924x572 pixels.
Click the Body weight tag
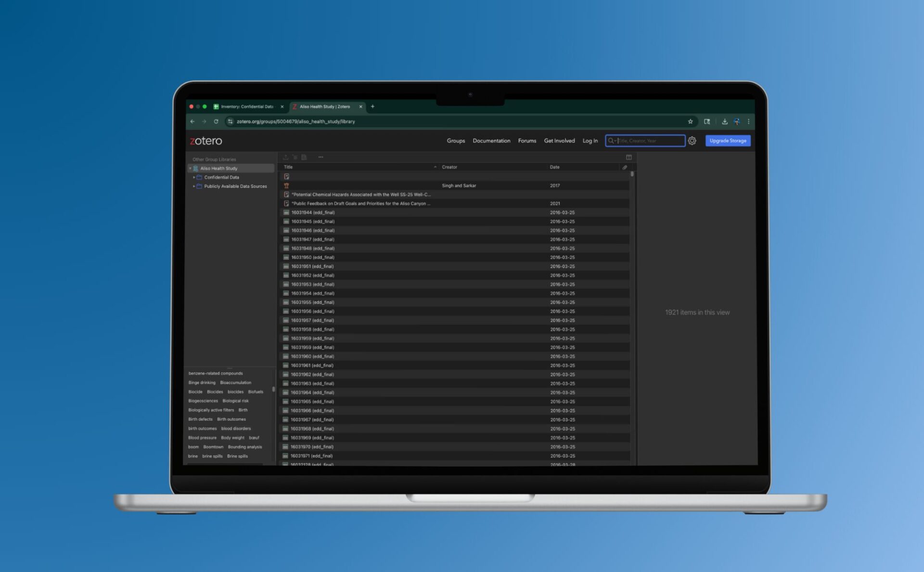(232, 438)
